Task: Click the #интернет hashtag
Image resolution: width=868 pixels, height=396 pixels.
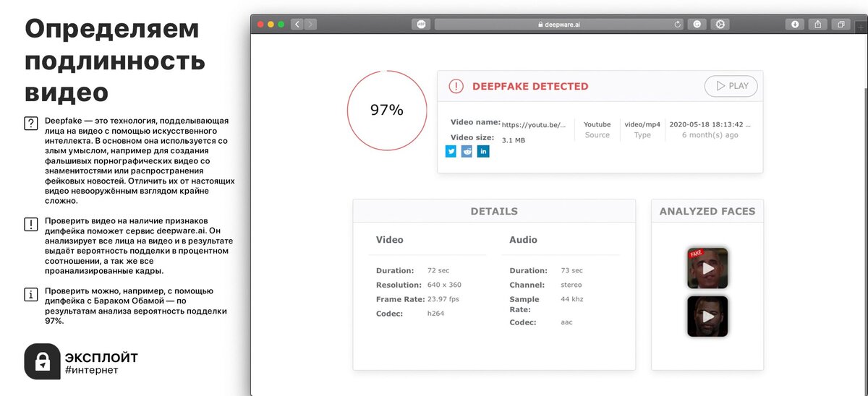Action: click(x=91, y=370)
